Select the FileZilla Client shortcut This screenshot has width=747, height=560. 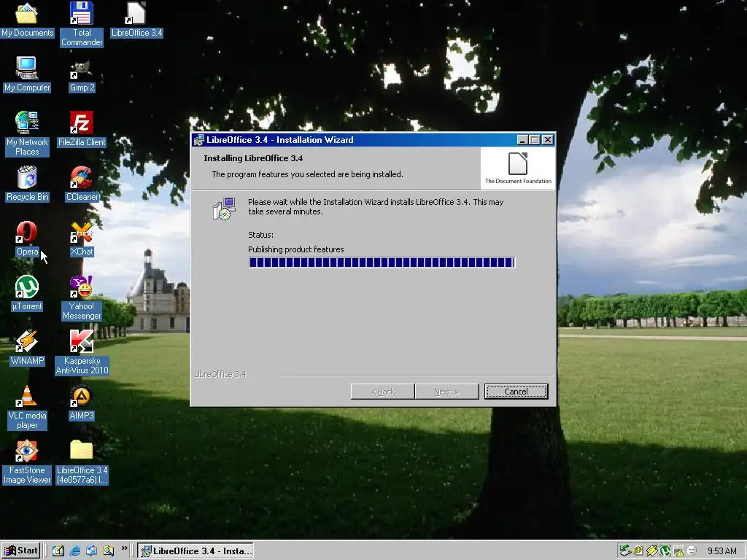click(x=82, y=130)
